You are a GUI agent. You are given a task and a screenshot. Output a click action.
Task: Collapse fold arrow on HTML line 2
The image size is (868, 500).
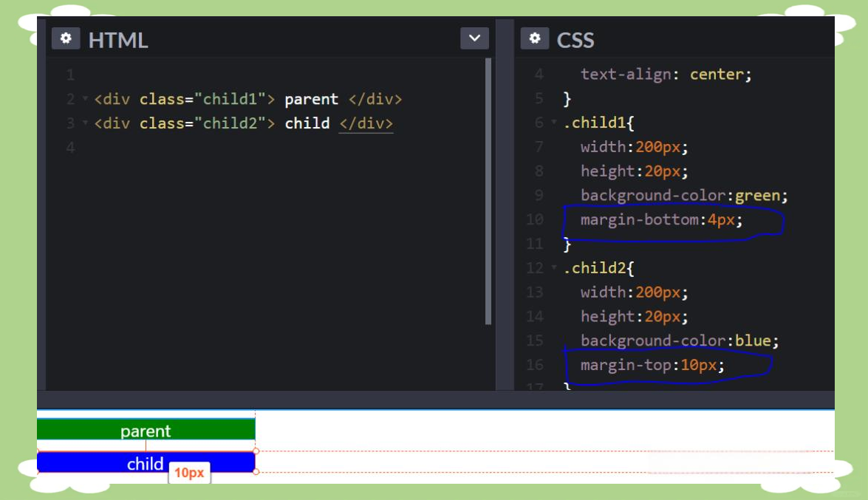pos(85,98)
